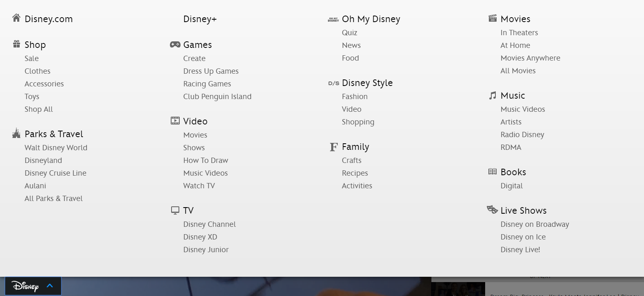Click the Games controller icon
This screenshot has width=644, height=296.
(x=175, y=44)
